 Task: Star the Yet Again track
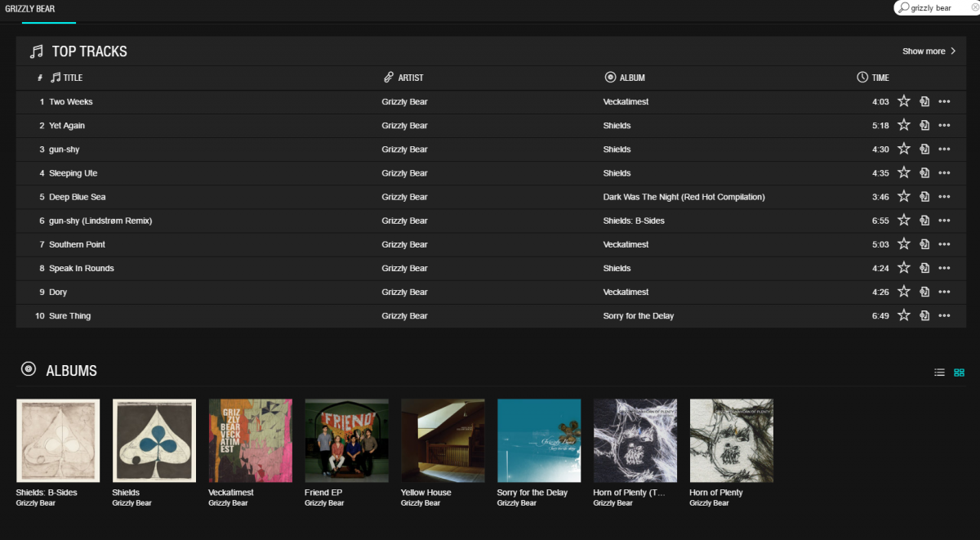[903, 125]
